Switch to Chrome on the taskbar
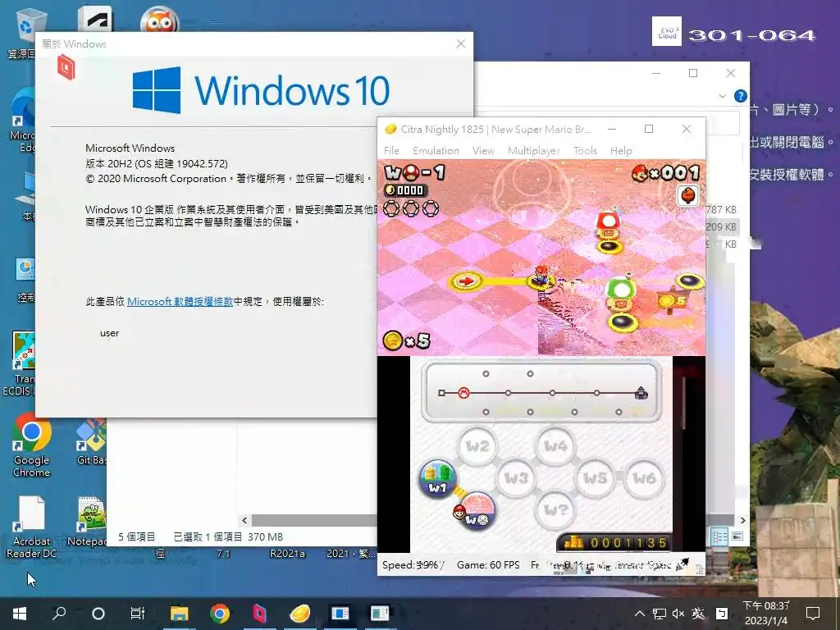Viewport: 840px width, 630px height. [x=220, y=614]
